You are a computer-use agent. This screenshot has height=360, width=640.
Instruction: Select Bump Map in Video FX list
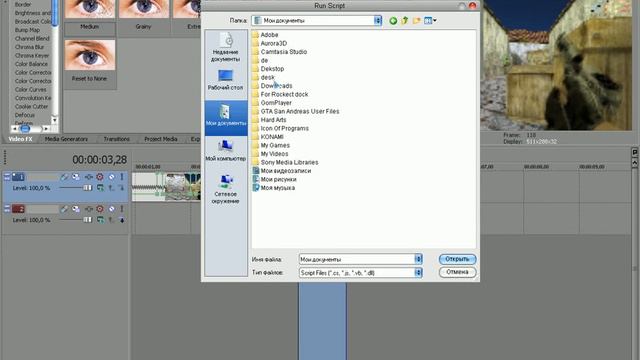(27, 30)
